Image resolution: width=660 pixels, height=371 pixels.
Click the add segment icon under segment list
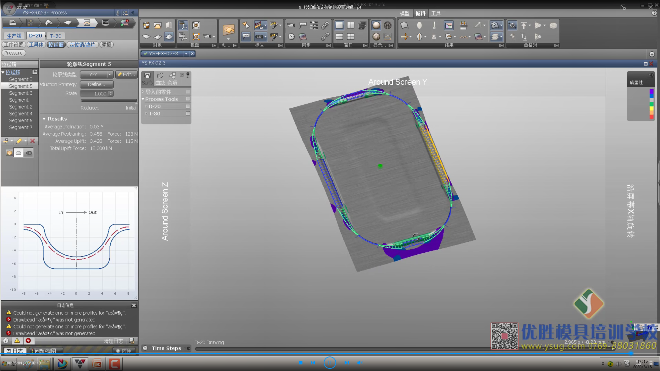click(x=6, y=141)
